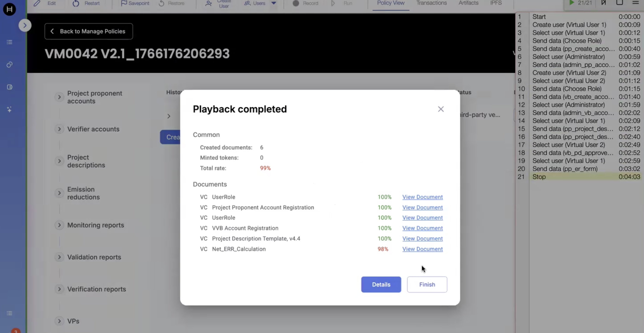Screen dimensions: 644x333
Task: Select step 20 Send data (pp_er_form)
Action: pyautogui.click(x=565, y=169)
